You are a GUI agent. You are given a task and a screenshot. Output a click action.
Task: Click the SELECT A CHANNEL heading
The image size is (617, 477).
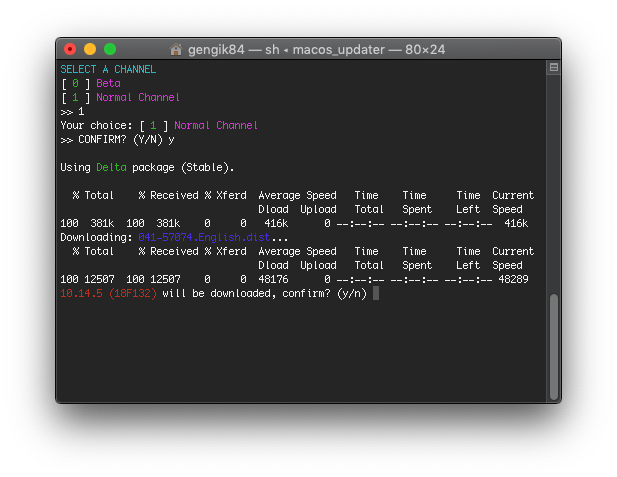click(x=108, y=70)
